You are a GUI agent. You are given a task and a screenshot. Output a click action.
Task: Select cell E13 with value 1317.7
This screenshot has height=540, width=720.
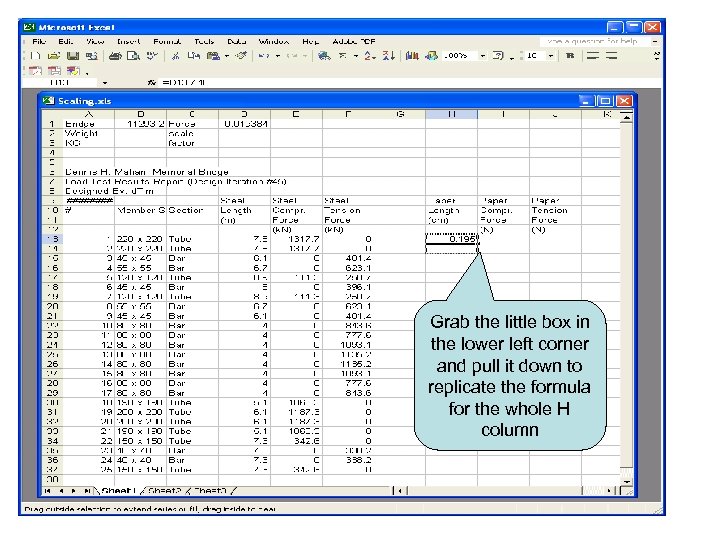point(296,239)
